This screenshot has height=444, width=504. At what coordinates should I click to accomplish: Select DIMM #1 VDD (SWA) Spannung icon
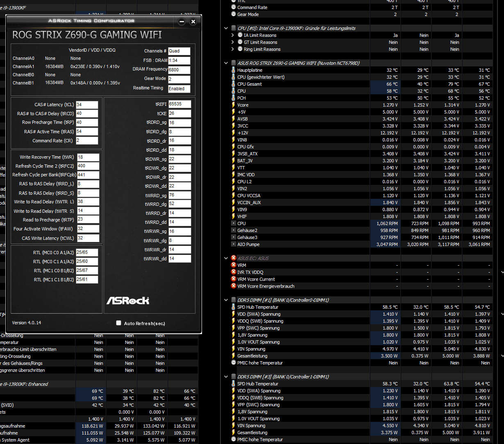coord(234,314)
